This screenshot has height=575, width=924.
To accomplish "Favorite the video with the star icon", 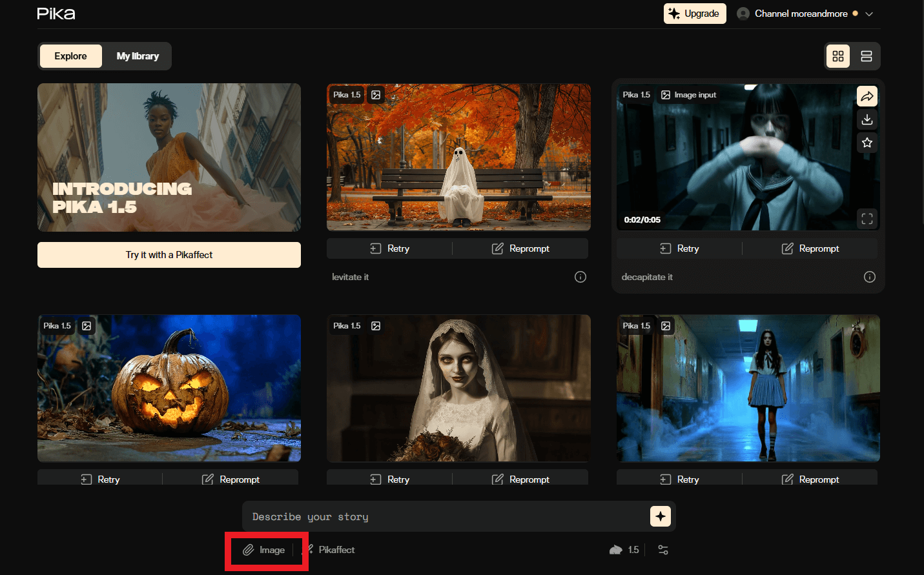I will (867, 143).
